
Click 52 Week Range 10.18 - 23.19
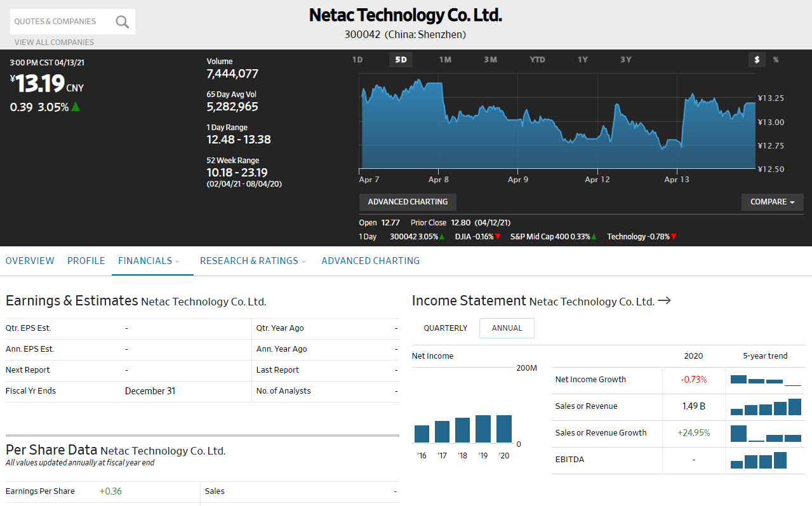coord(237,173)
